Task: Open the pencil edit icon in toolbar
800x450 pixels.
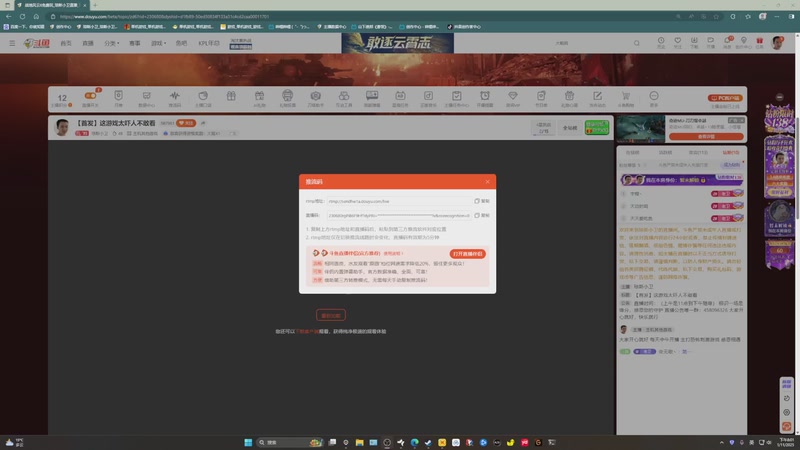Action: [x=597, y=97]
